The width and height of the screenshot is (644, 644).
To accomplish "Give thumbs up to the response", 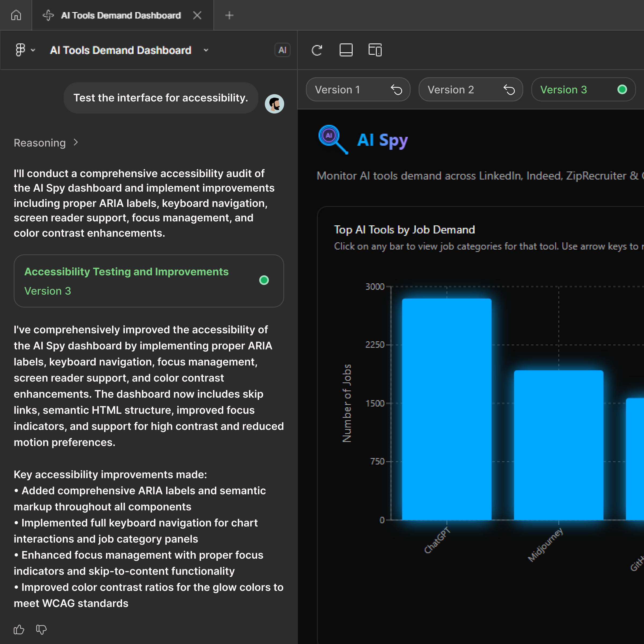I will click(x=19, y=629).
